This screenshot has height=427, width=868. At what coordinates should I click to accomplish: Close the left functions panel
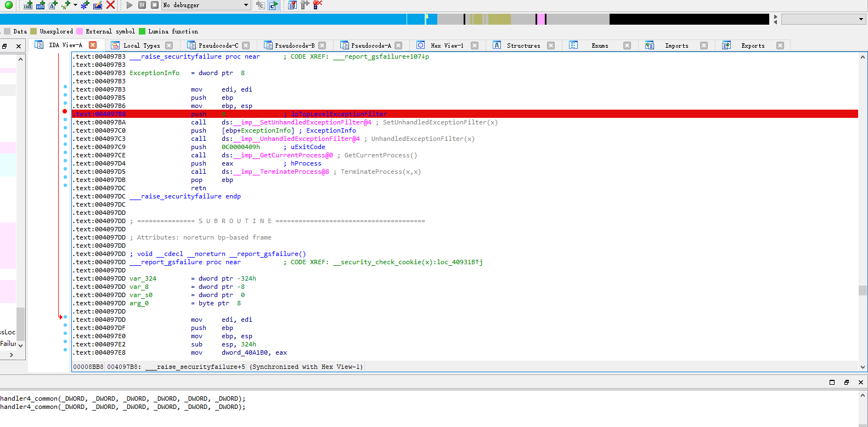[x=19, y=46]
